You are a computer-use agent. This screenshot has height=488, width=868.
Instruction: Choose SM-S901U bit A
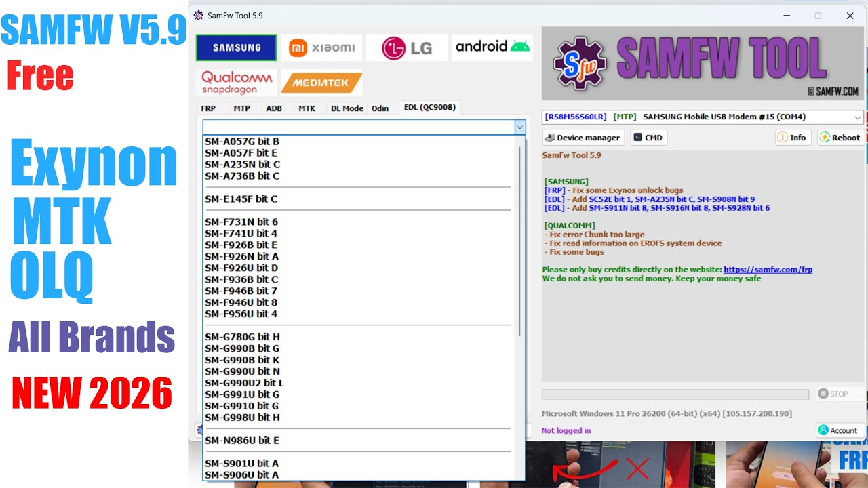pos(241,464)
